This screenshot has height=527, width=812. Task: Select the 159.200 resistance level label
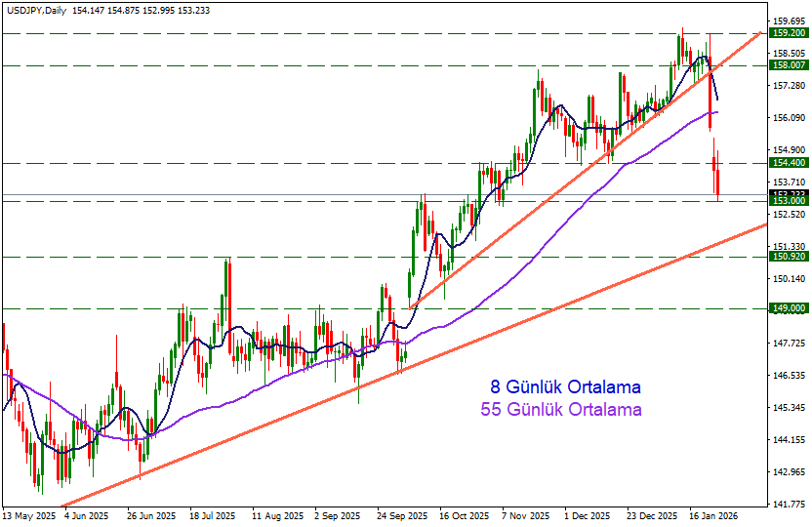[x=788, y=32]
